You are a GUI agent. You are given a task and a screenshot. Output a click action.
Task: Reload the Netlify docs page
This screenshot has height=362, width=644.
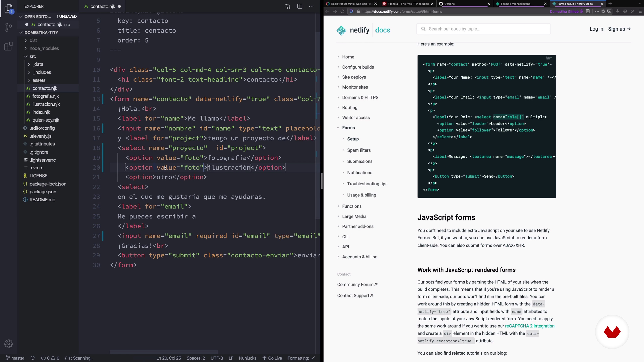tap(342, 12)
